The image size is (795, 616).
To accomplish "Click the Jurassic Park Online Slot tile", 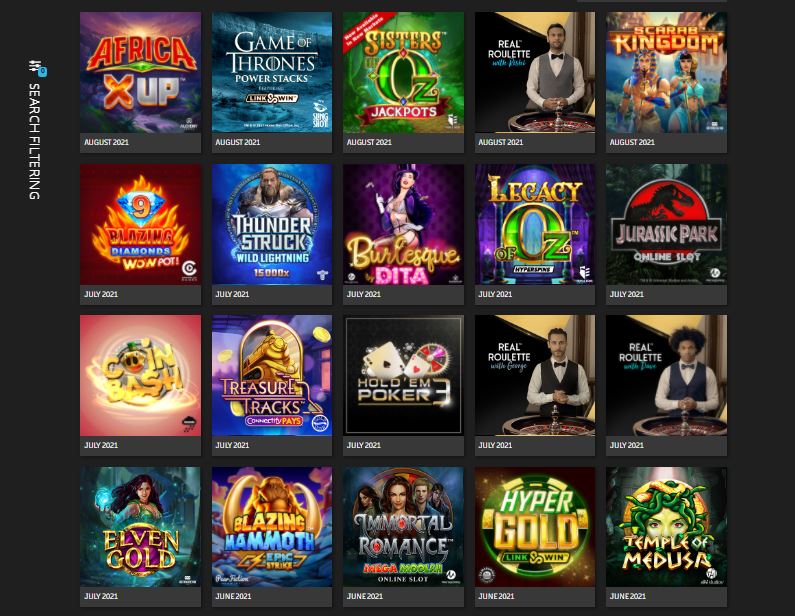I will tap(666, 224).
